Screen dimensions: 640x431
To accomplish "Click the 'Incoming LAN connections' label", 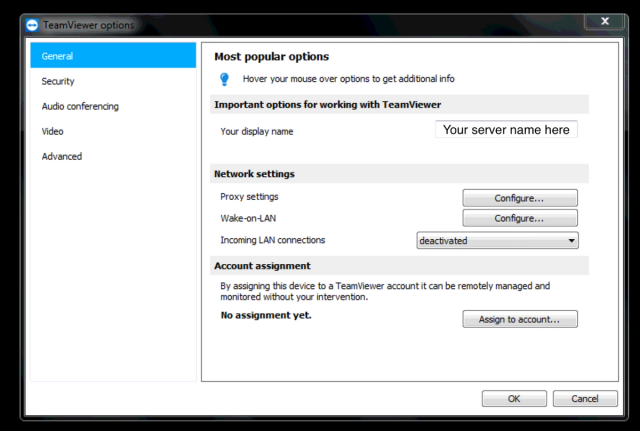I will click(x=273, y=240).
